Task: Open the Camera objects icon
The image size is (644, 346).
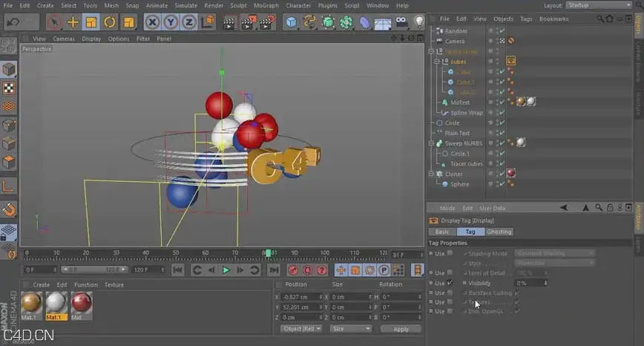Action: pos(401,22)
